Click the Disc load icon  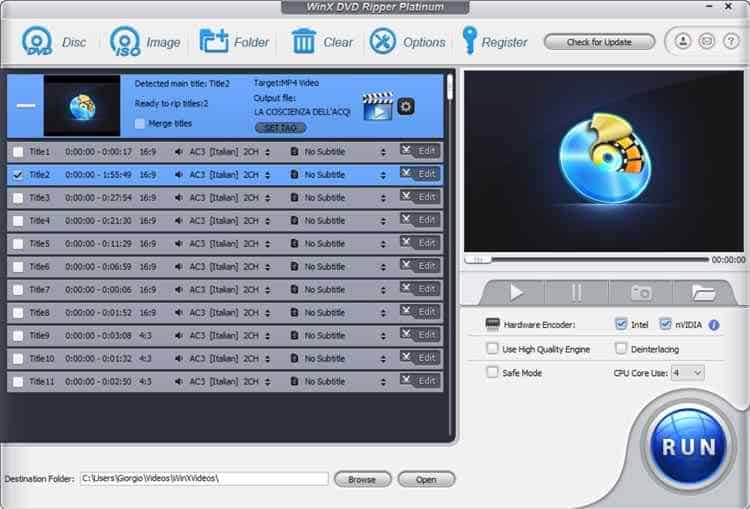pos(38,42)
